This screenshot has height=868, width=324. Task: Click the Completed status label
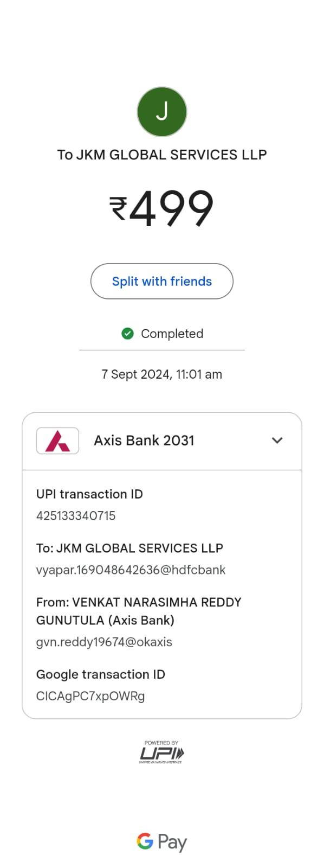click(x=172, y=334)
